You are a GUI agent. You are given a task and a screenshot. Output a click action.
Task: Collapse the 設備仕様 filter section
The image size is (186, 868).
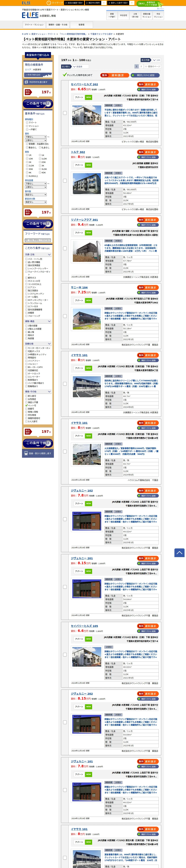coord(38,344)
